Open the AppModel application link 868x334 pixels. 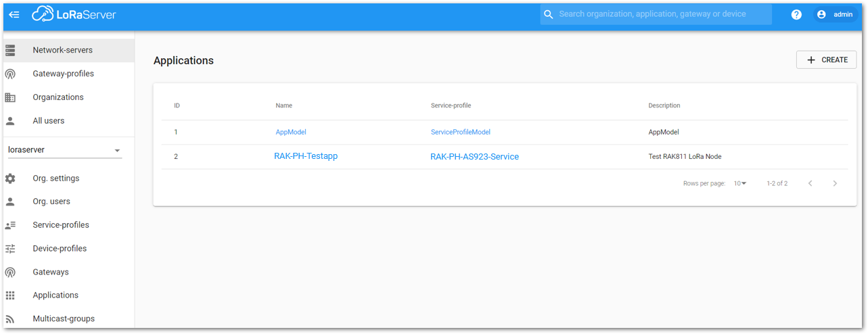(291, 133)
